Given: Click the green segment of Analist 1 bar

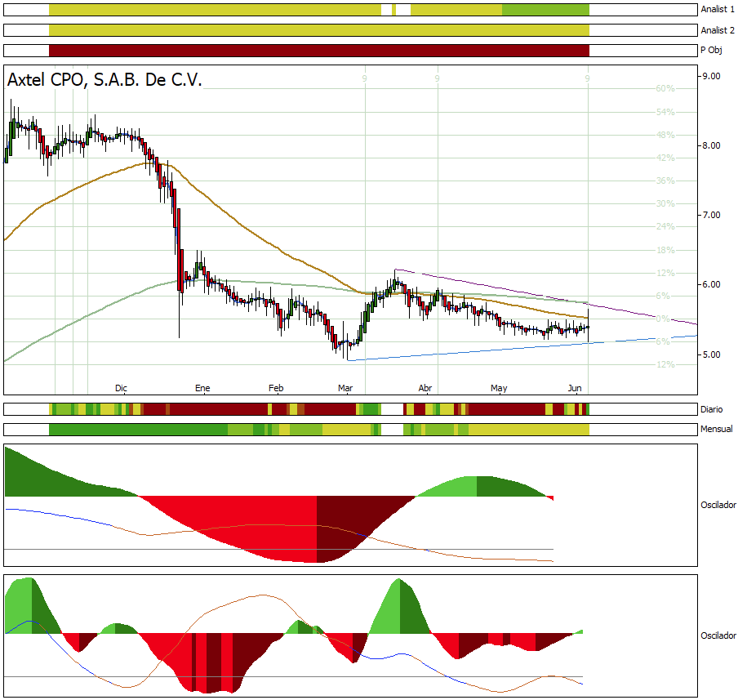Looking at the screenshot, I should [x=545, y=10].
